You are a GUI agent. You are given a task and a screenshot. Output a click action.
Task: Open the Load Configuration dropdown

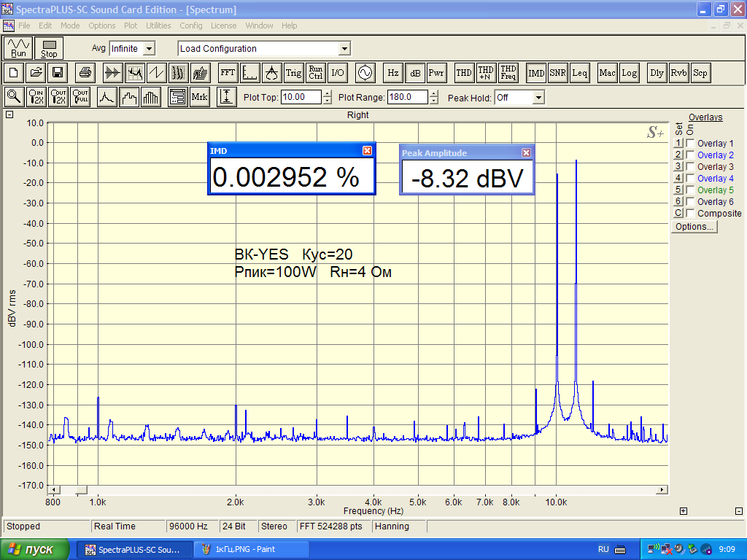(x=344, y=49)
